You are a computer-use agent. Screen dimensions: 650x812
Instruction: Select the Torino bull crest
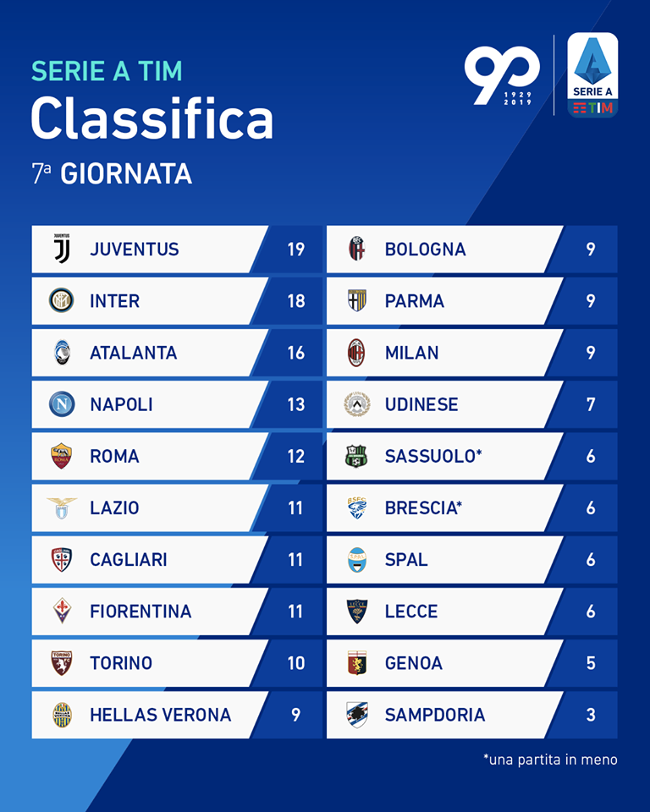click(x=61, y=663)
